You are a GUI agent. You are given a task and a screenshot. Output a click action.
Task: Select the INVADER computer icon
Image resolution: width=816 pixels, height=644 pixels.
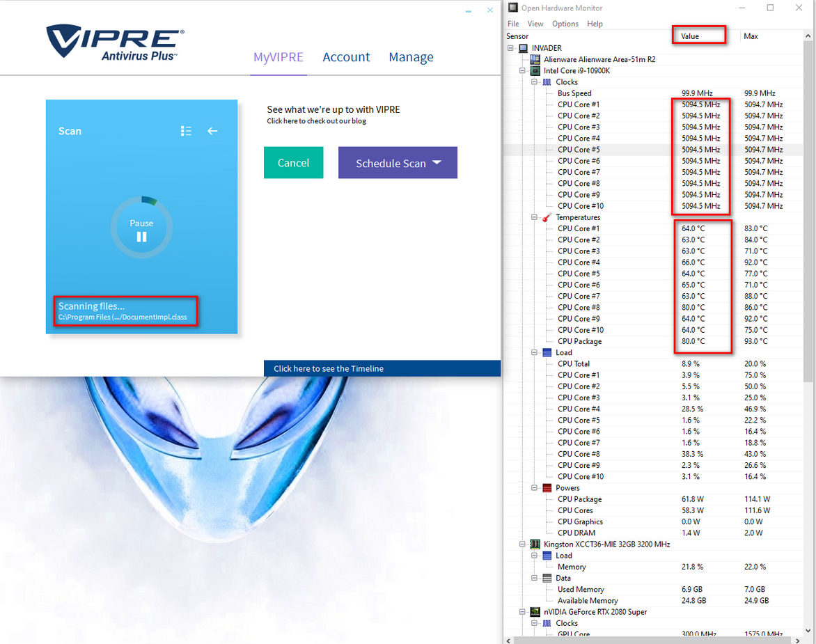click(524, 48)
